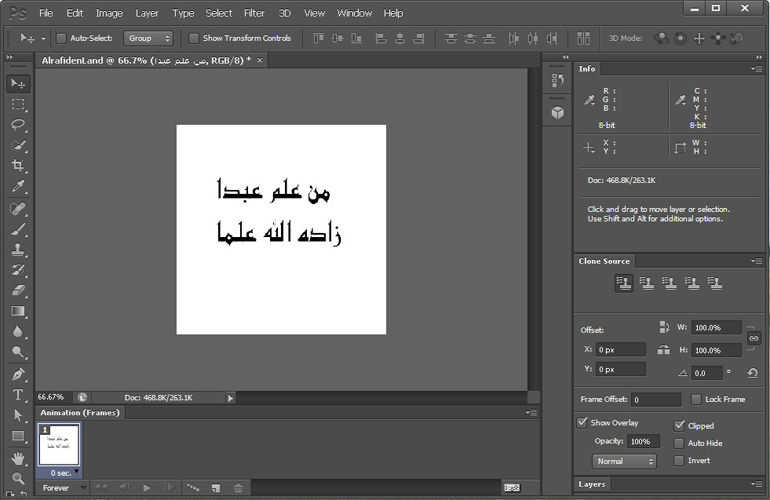This screenshot has width=770, height=500.
Task: Open the Forever looping options dropdown
Action: (x=62, y=488)
